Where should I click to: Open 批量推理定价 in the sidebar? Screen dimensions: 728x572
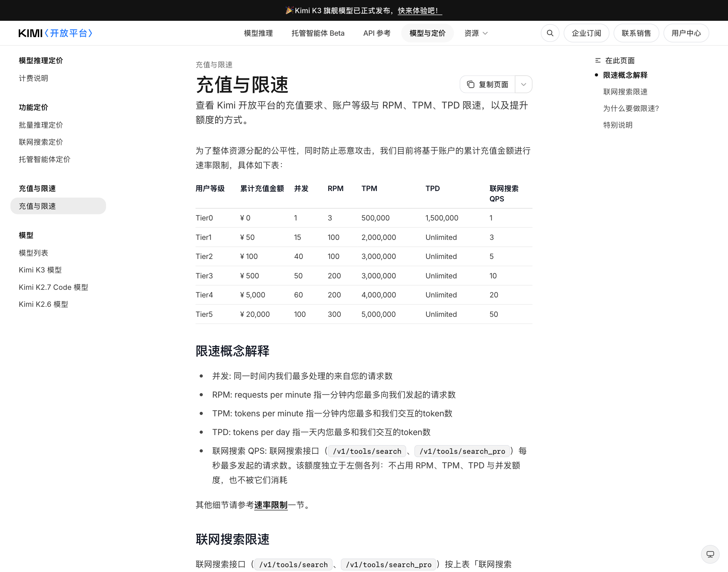coord(41,125)
